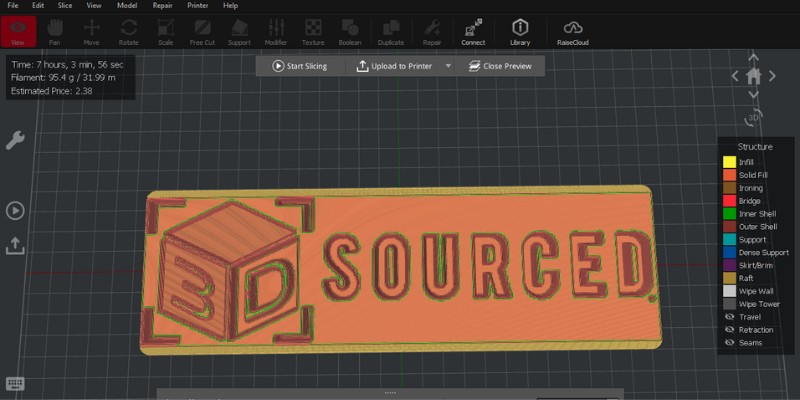Click the keyboard icon at bottom left
The height and width of the screenshot is (400, 800).
(15, 384)
